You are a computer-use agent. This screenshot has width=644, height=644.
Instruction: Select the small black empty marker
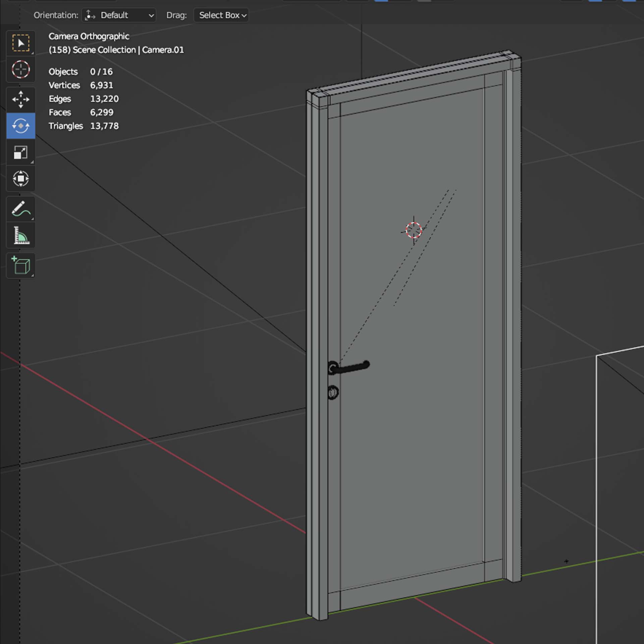tap(567, 561)
